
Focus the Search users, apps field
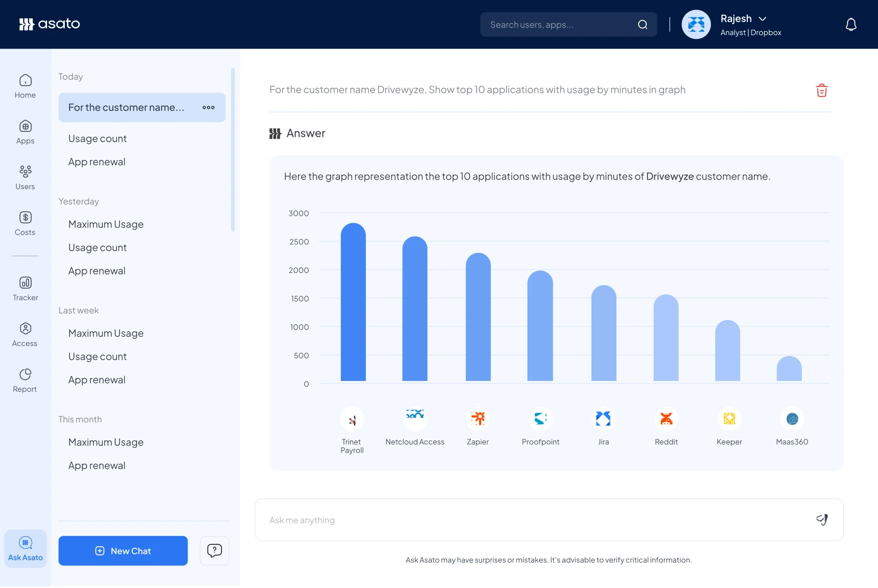point(568,24)
